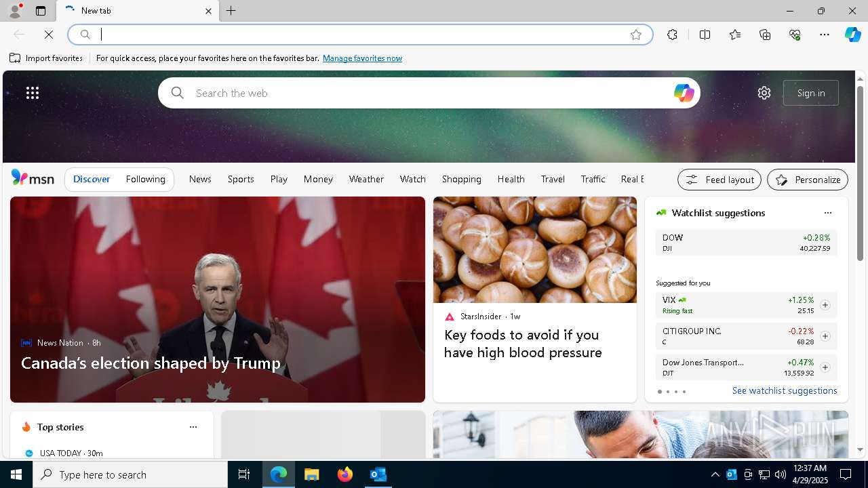Open the Traffic category
The width and height of the screenshot is (868, 488).
593,179
